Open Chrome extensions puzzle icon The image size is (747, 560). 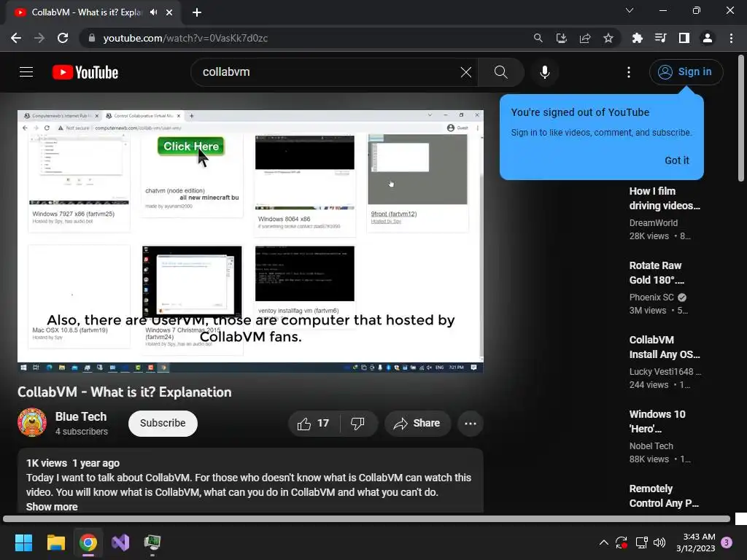(637, 38)
